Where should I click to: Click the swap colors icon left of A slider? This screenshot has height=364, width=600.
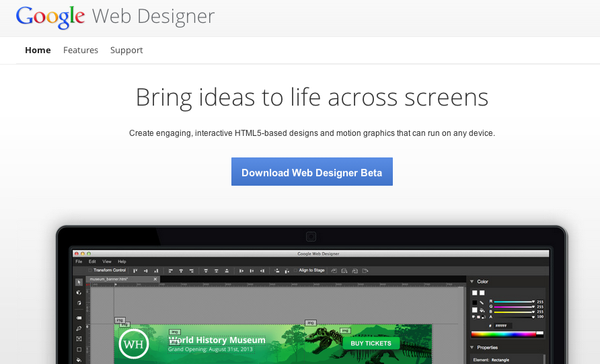[x=483, y=317]
